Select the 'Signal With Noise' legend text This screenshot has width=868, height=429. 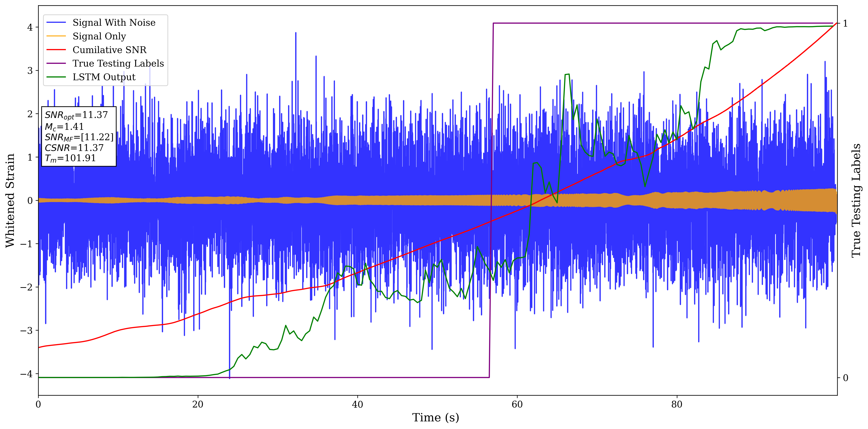pos(114,23)
